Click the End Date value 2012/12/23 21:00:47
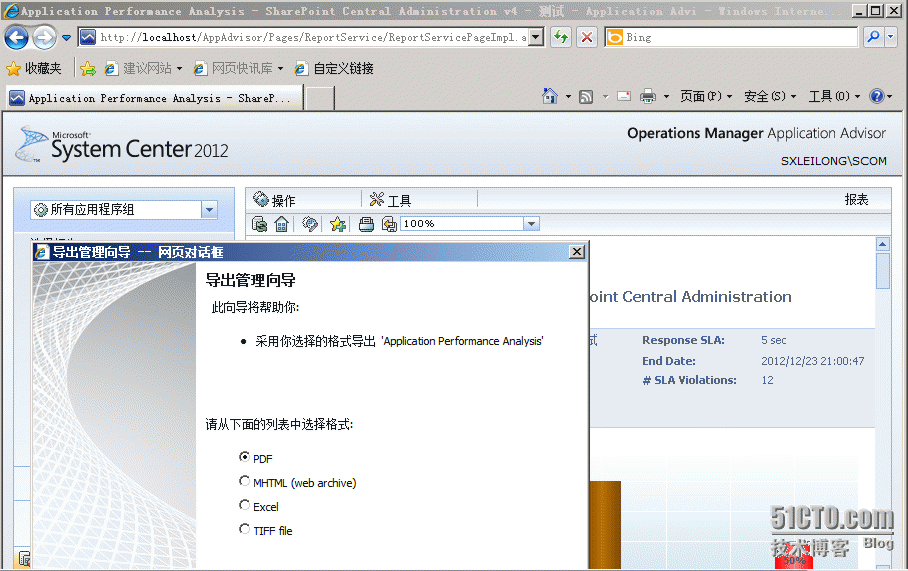Screen dimensions: 908x571 tap(812, 361)
